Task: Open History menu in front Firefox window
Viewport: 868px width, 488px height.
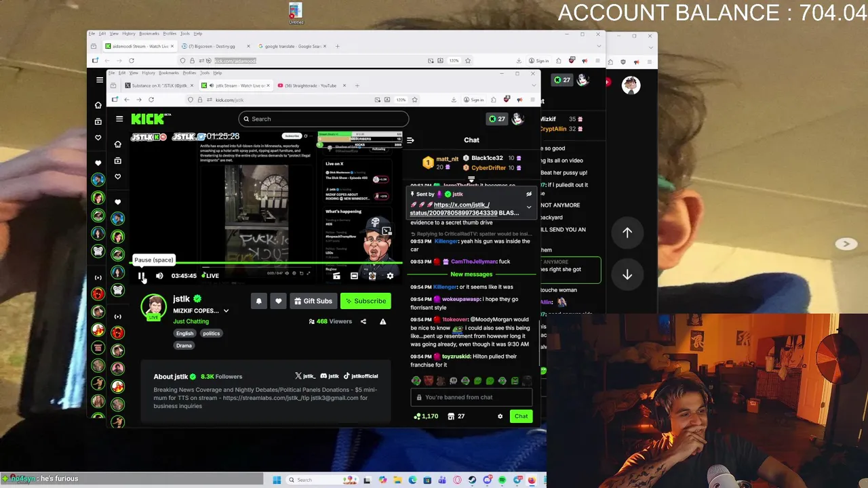Action: pyautogui.click(x=149, y=73)
